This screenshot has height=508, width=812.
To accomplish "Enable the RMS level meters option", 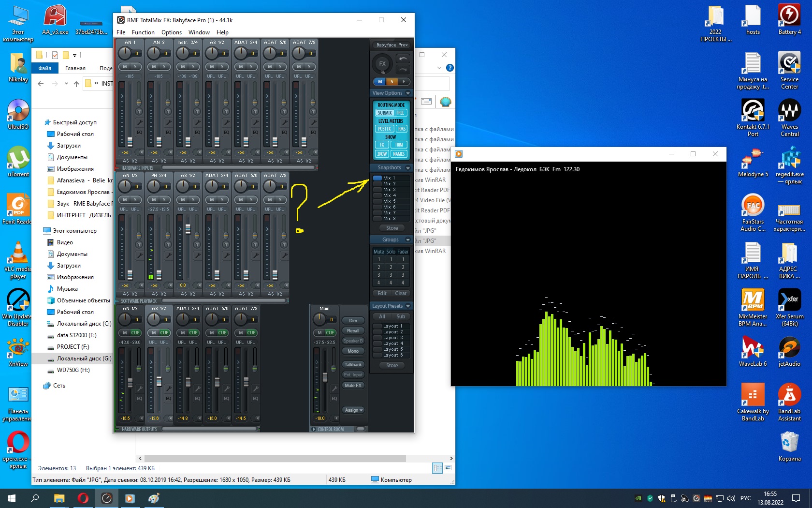I will (x=402, y=129).
